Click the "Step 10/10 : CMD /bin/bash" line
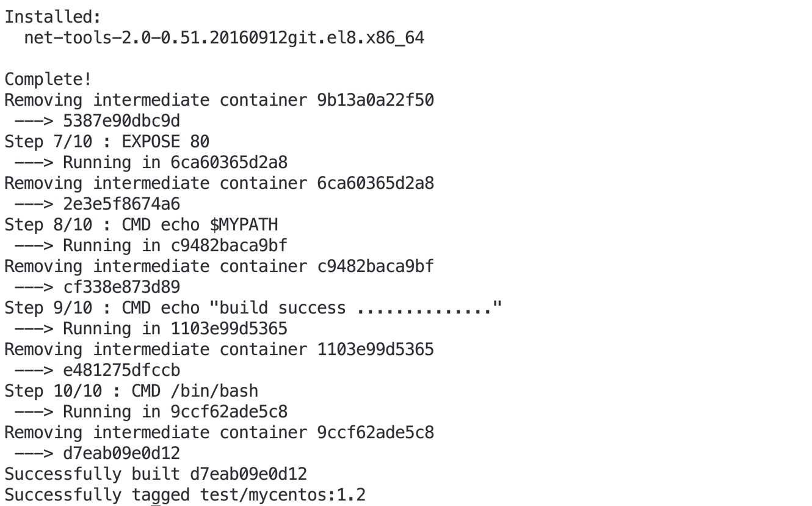This screenshot has width=812, height=506. click(131, 391)
